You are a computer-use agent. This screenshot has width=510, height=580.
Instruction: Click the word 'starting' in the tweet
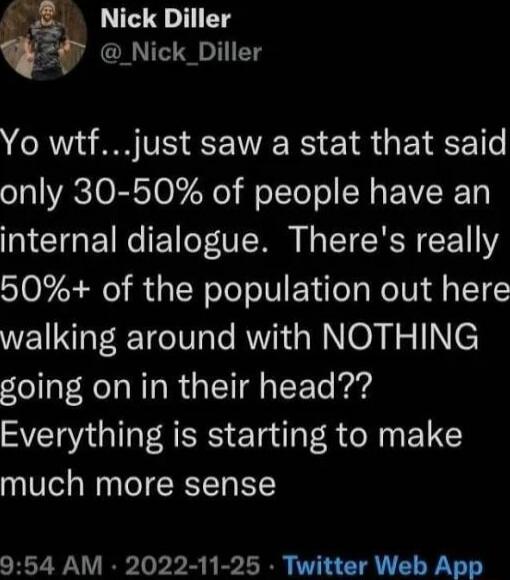tap(267, 436)
